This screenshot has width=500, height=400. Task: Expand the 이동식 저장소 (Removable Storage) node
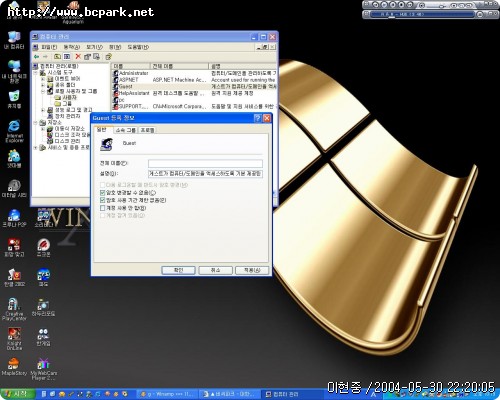coord(43,129)
